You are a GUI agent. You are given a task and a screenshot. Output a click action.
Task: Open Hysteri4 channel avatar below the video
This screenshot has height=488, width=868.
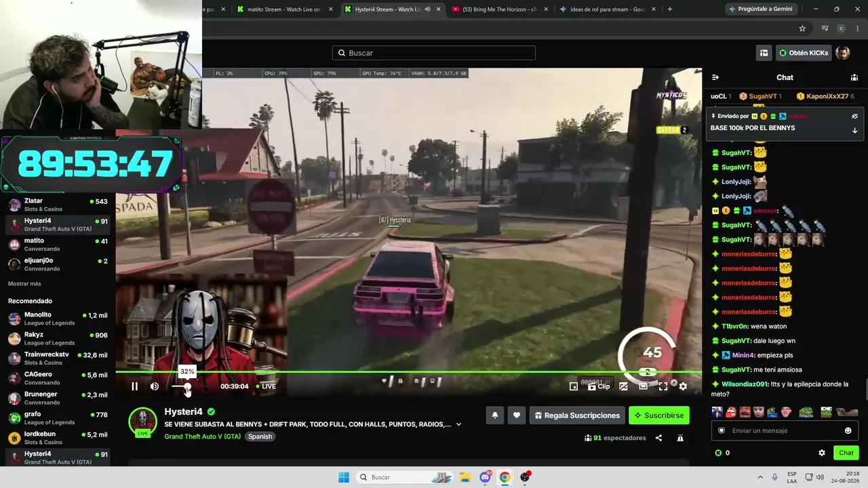point(142,422)
